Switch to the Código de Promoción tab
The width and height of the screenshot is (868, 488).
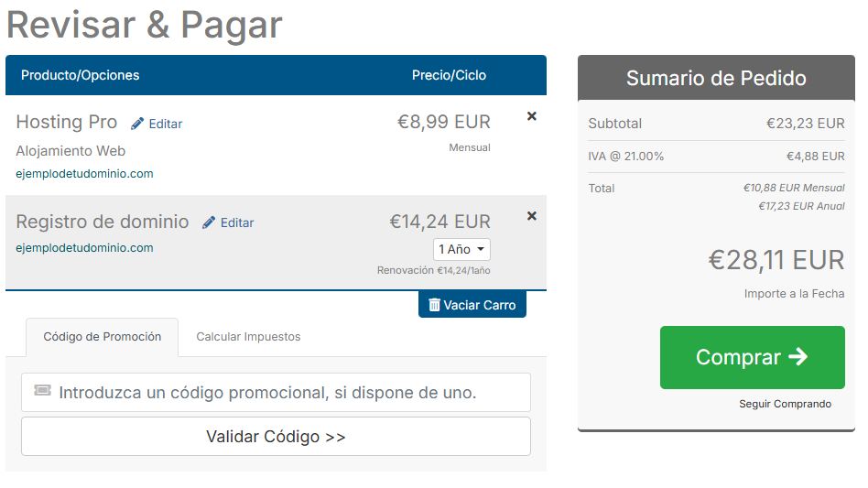(x=103, y=337)
